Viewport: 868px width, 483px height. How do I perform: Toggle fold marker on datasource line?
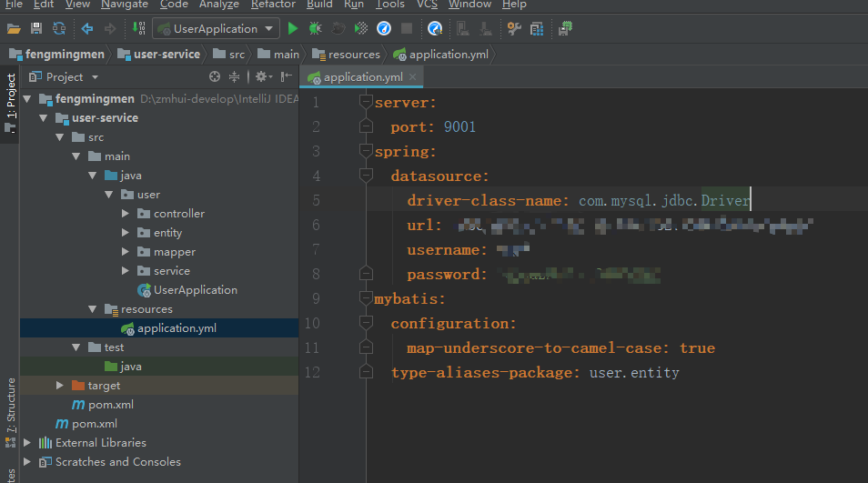pos(366,176)
